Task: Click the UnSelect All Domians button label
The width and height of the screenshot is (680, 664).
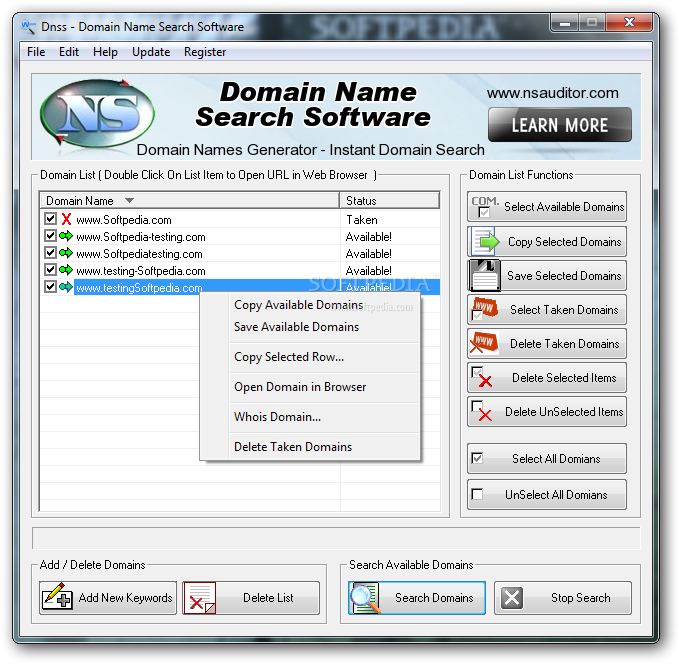Action: coord(556,494)
